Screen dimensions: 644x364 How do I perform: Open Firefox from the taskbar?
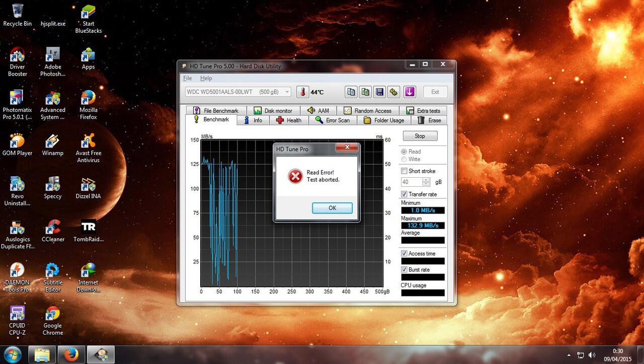(71, 355)
